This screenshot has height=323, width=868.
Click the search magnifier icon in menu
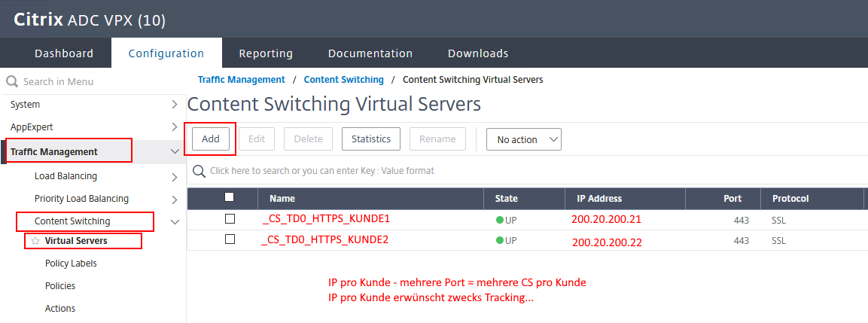click(x=11, y=81)
